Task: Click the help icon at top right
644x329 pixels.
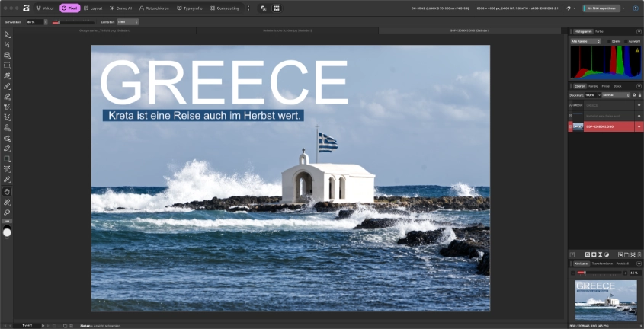Action: (x=634, y=8)
